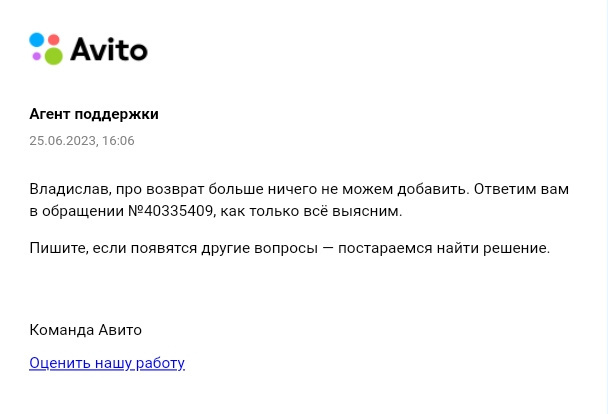Screen dimensions: 608x414
Task: Click the 'Агент поддержки' sender heading
Action: (94, 114)
